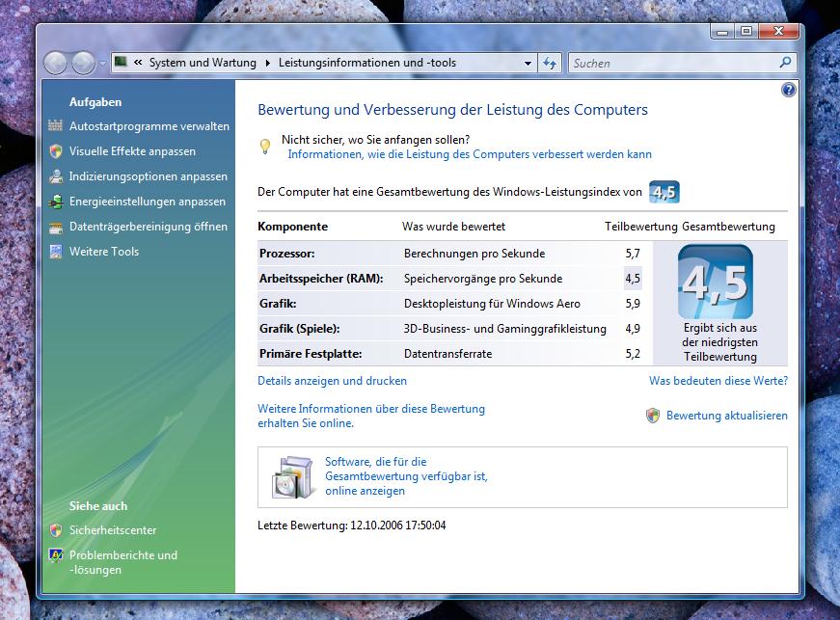Go forward with the Forward arrow button
The width and height of the screenshot is (840, 620).
click(83, 64)
